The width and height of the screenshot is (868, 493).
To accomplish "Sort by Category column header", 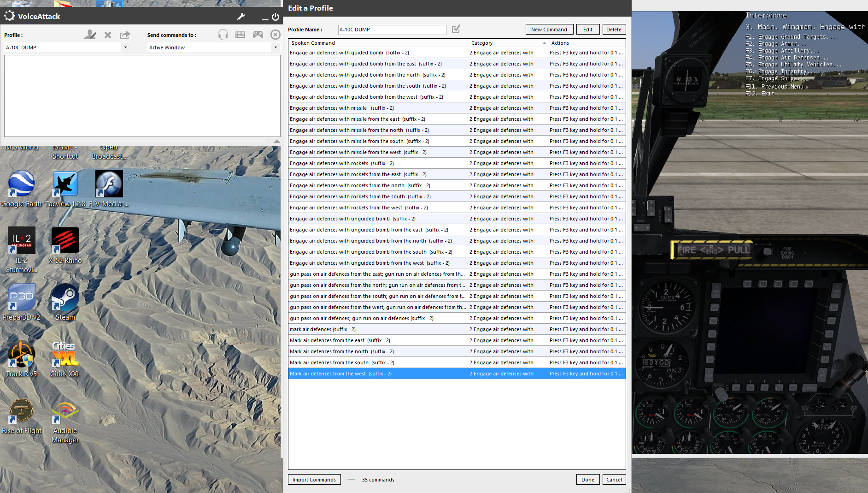I will click(x=508, y=43).
